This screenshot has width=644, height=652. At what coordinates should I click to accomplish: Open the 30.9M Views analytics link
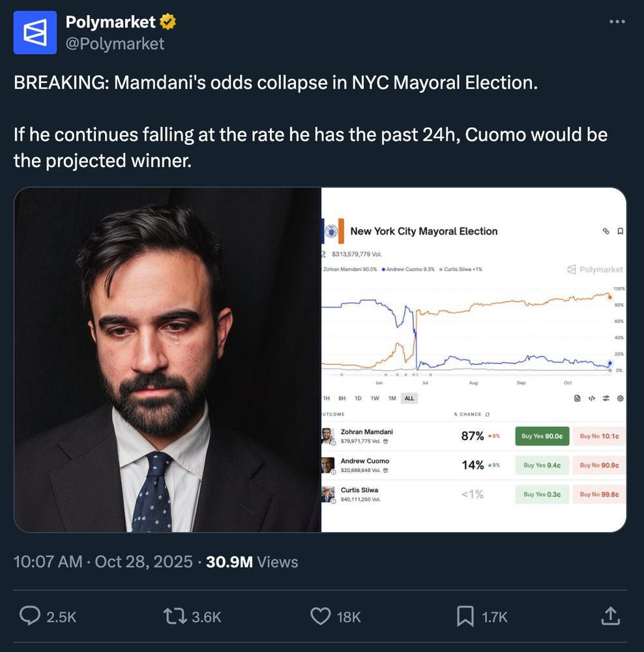point(252,562)
